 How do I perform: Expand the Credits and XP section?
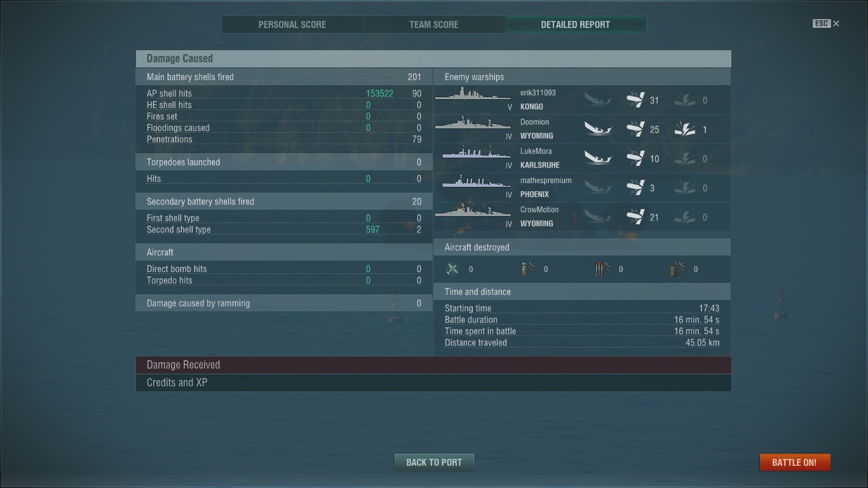pyautogui.click(x=433, y=383)
